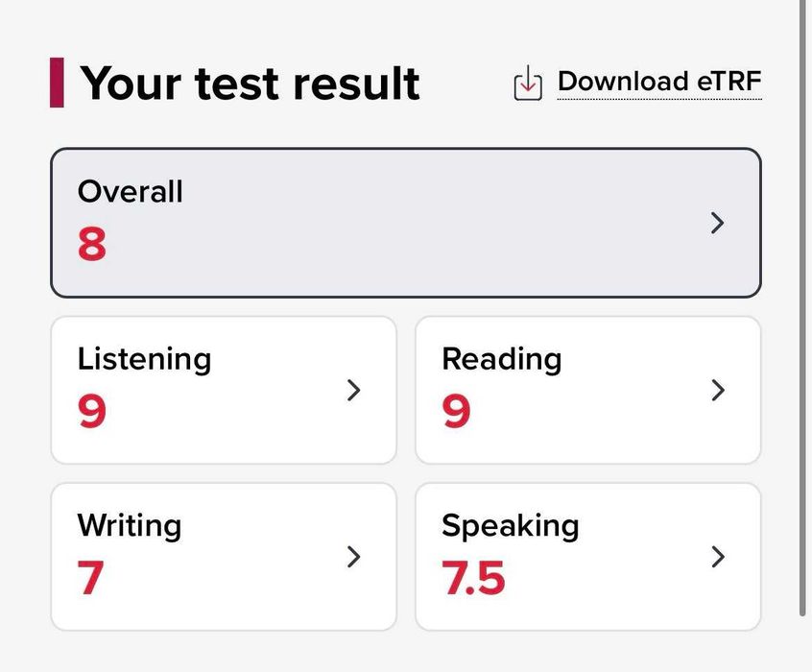Expand Overall score with its chevron arrow
This screenshot has height=672, width=812.
(717, 223)
